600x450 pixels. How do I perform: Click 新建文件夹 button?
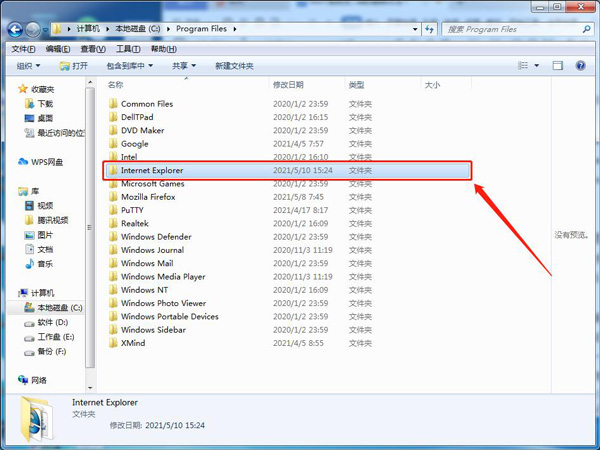click(x=234, y=66)
